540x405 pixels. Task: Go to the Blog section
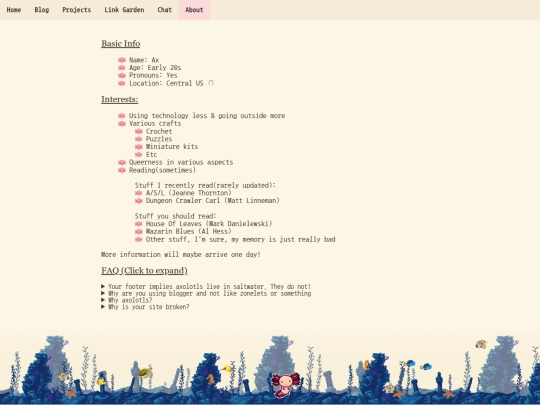point(42,10)
